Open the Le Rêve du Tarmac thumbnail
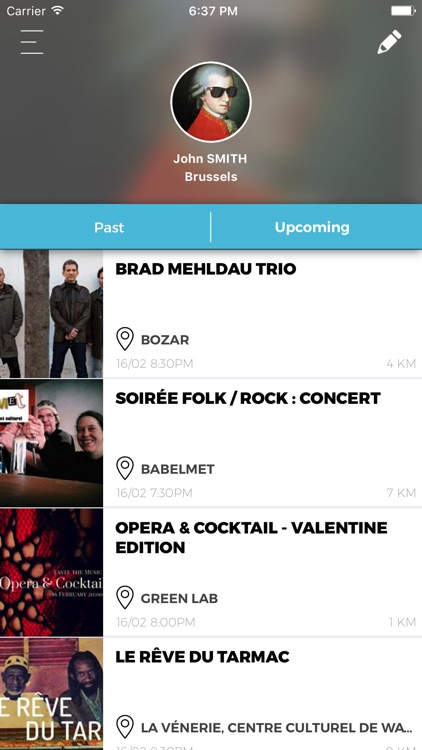Image resolution: width=422 pixels, height=750 pixels. pos(51,694)
